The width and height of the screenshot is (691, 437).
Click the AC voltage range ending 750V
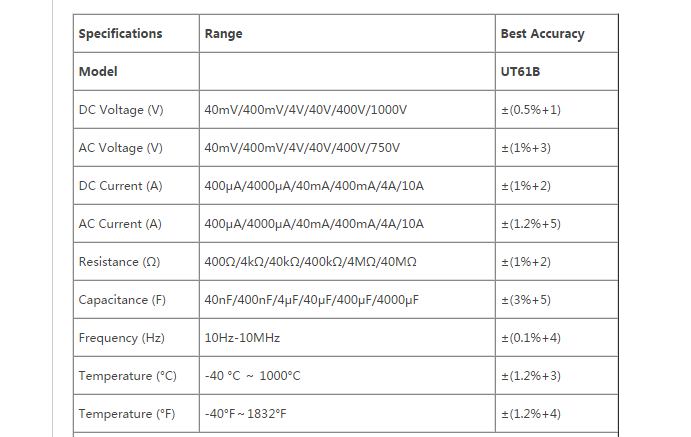302,148
